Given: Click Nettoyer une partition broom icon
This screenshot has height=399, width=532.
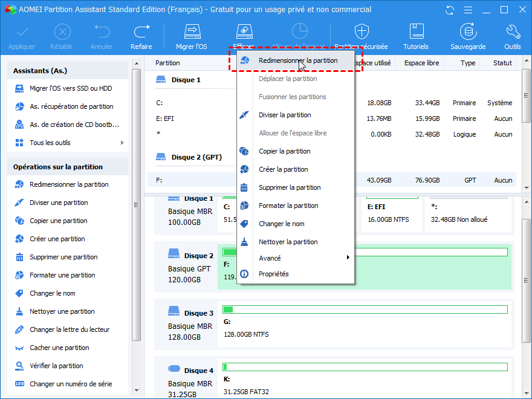Looking at the screenshot, I should [x=19, y=311].
